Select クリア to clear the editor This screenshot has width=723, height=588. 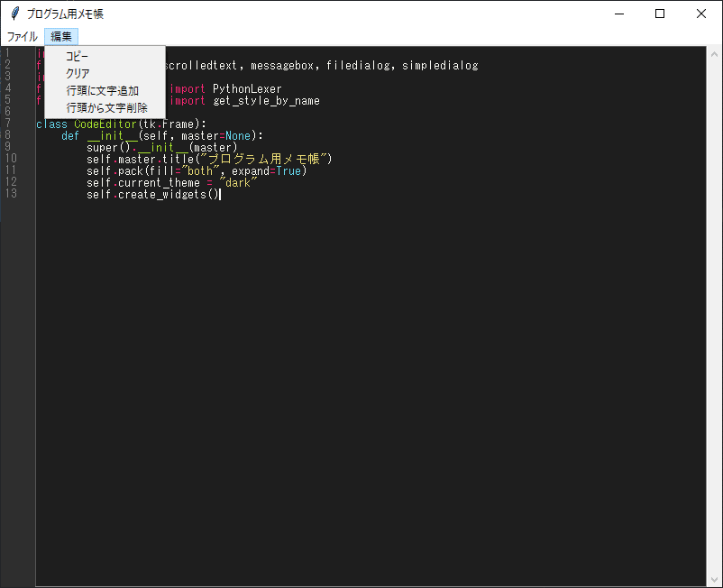tap(75, 73)
